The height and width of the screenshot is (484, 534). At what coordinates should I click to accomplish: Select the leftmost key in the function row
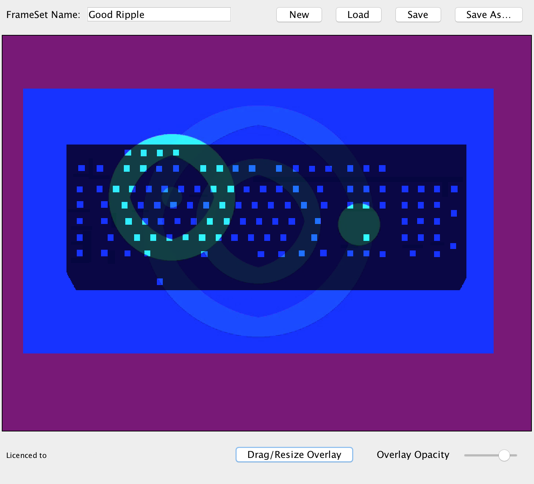coord(81,168)
